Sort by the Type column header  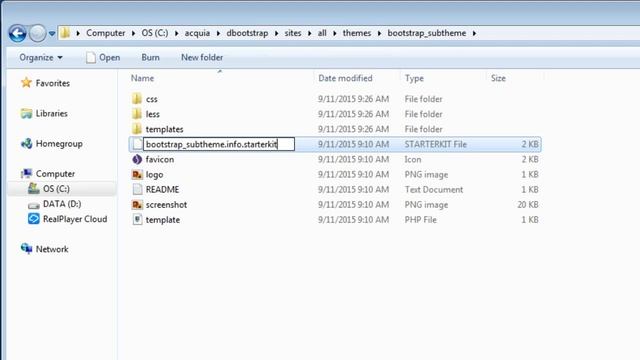pos(414,78)
